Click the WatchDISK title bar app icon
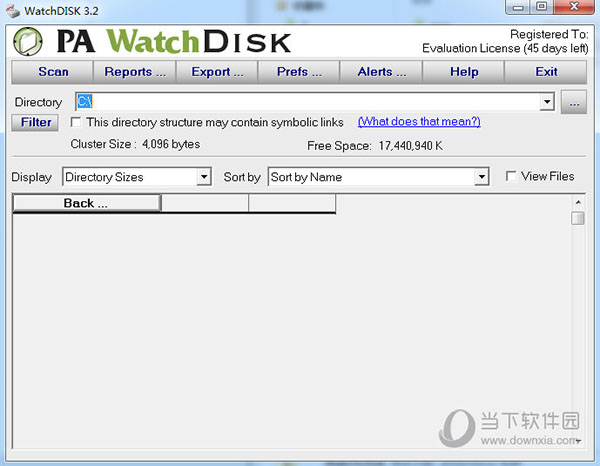This screenshot has height=466, width=600. [13, 11]
